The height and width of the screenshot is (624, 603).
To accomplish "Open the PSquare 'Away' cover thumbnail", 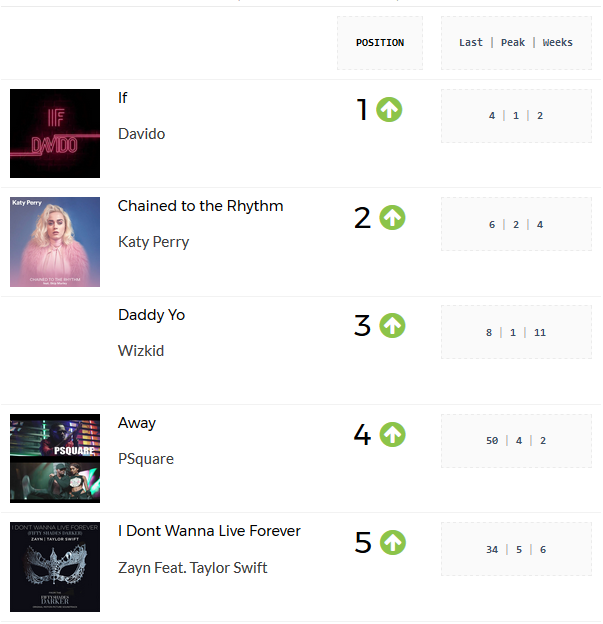I will [x=55, y=458].
